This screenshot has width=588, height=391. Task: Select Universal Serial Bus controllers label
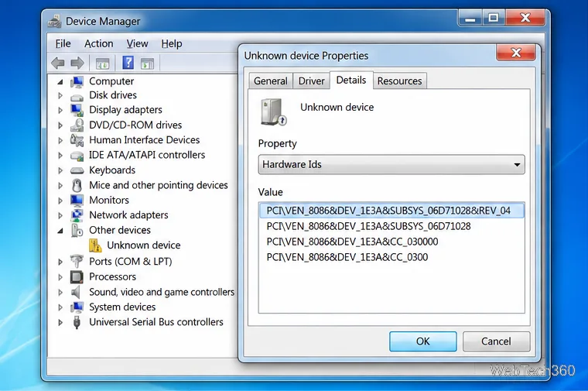click(156, 322)
